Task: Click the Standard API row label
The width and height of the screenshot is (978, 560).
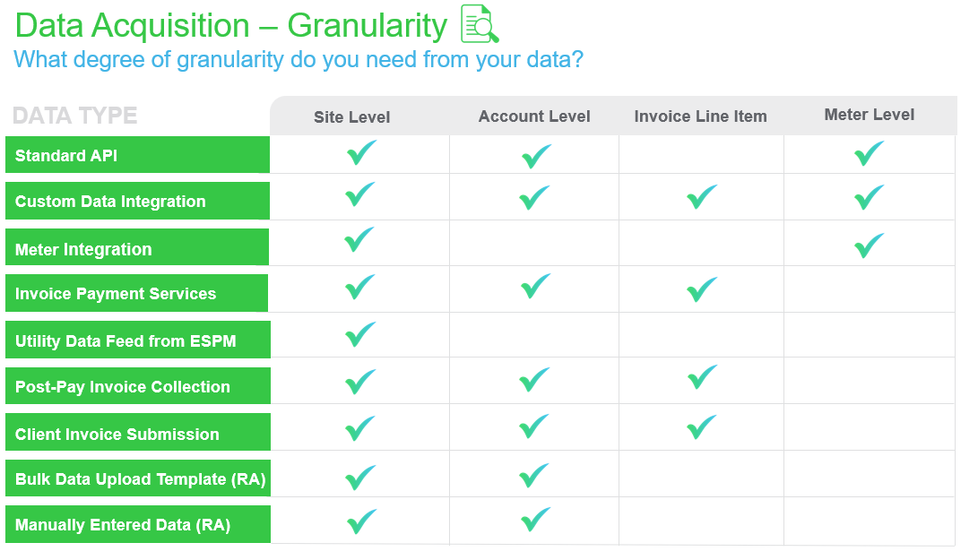Action: pyautogui.click(x=66, y=156)
